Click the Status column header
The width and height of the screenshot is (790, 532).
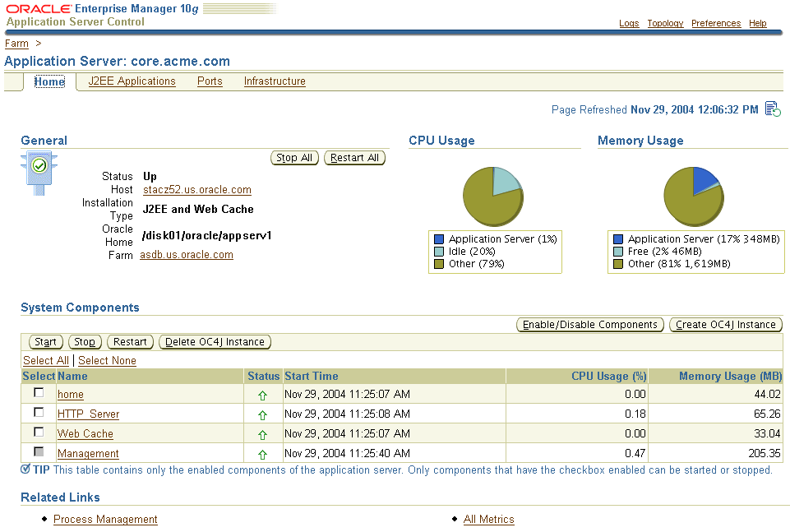264,377
